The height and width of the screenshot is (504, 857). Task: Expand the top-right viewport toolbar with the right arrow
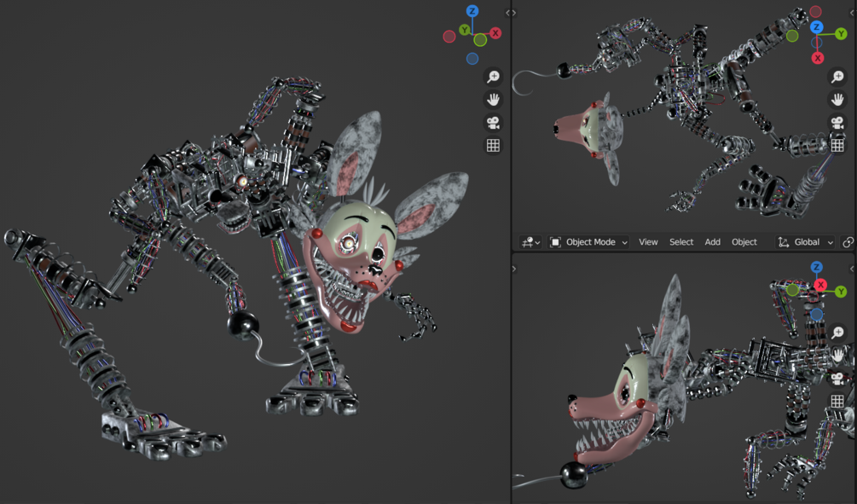[x=514, y=13]
